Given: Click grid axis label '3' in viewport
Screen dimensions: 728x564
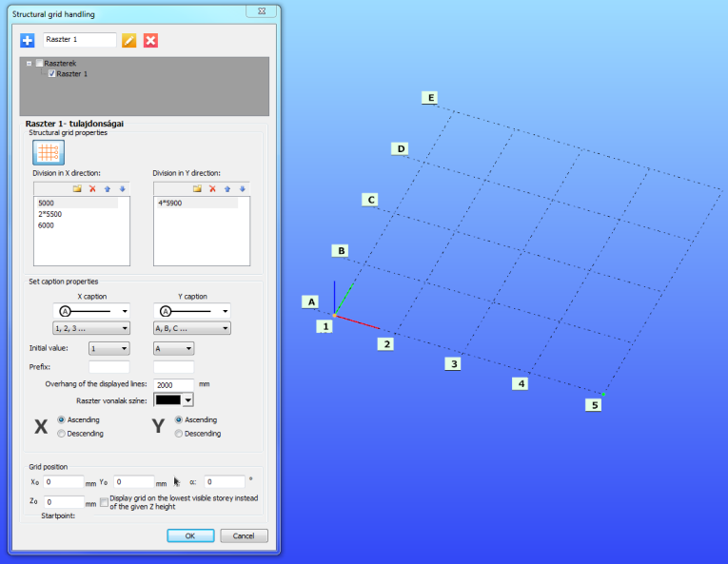Looking at the screenshot, I should tap(454, 364).
